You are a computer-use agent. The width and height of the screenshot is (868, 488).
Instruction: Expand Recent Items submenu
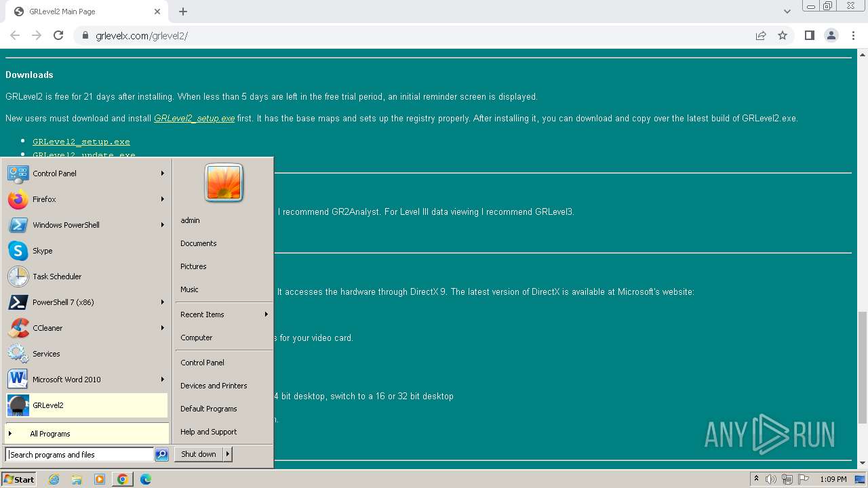click(224, 314)
